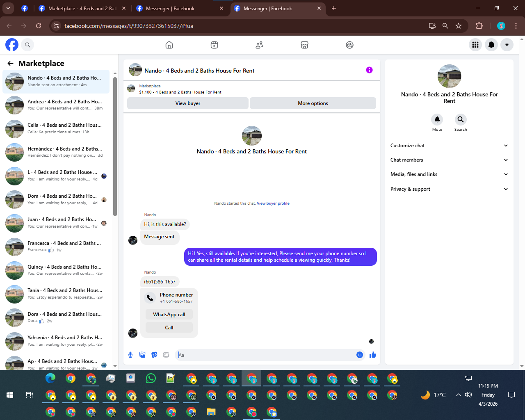This screenshot has height=420, width=525.
Task: Open the Windows Start menu
Action: point(10,395)
